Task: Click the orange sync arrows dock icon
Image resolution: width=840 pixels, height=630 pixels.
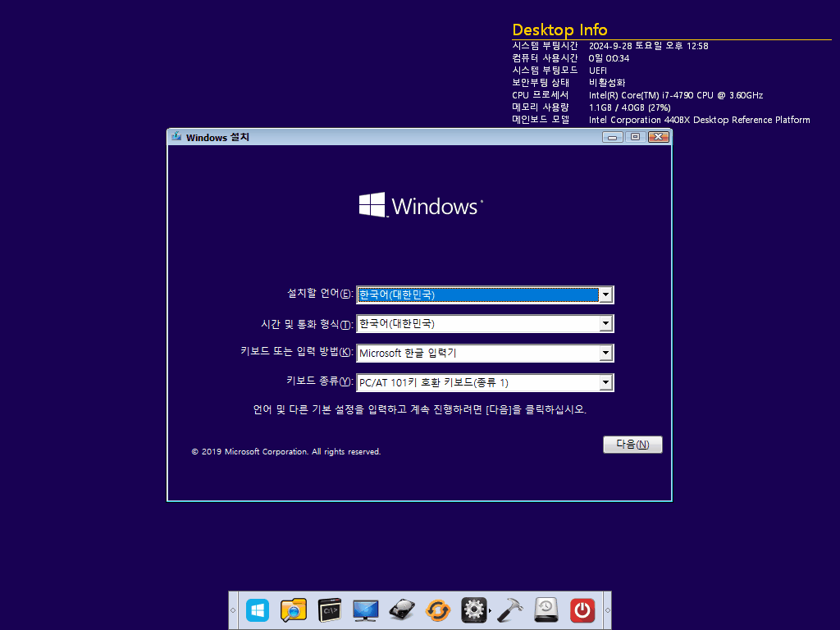Action: tap(438, 610)
